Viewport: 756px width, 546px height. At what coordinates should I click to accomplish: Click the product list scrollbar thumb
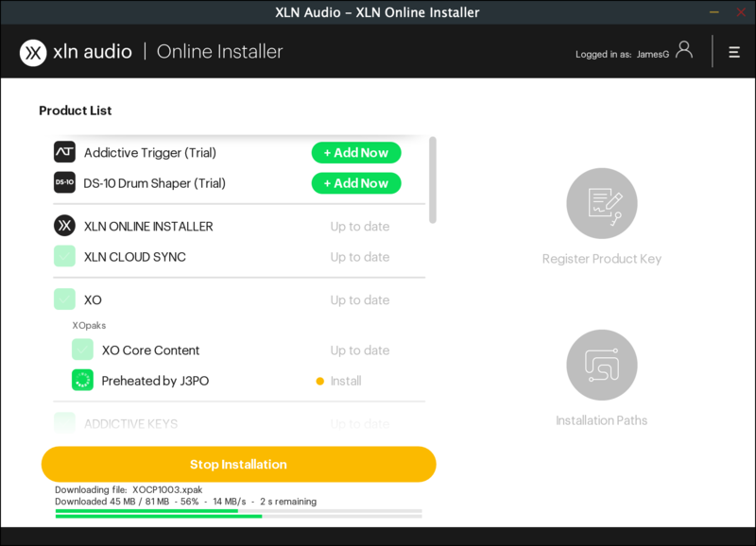pos(433,180)
